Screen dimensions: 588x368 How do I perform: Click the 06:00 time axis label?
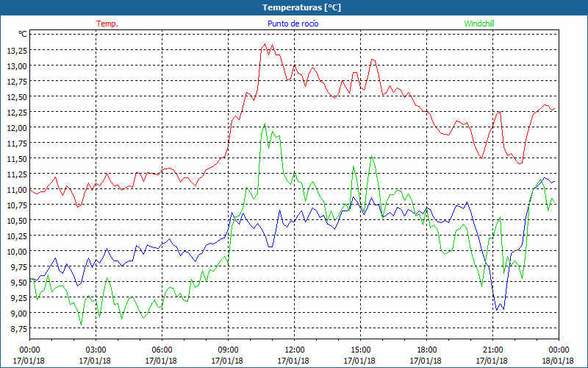[x=162, y=350]
